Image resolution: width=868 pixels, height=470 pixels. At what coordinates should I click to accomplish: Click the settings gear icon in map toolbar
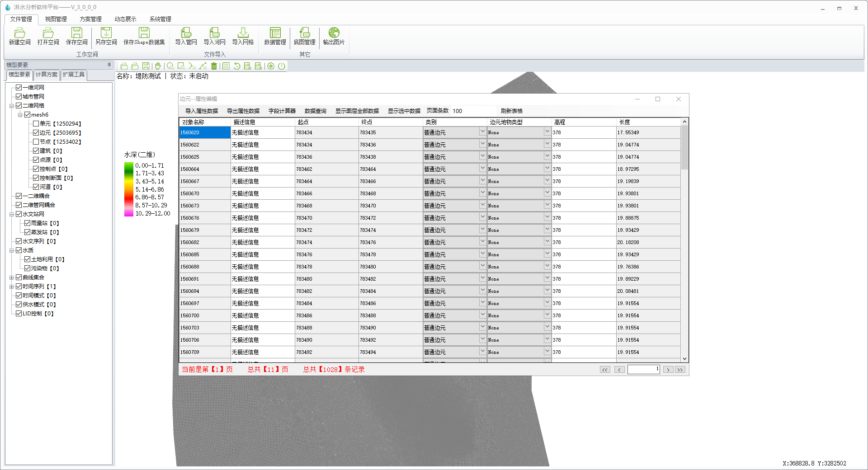click(271, 66)
